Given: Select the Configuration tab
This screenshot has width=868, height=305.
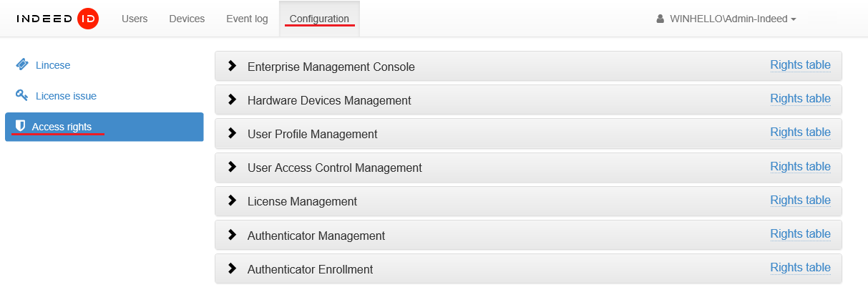Looking at the screenshot, I should 319,19.
